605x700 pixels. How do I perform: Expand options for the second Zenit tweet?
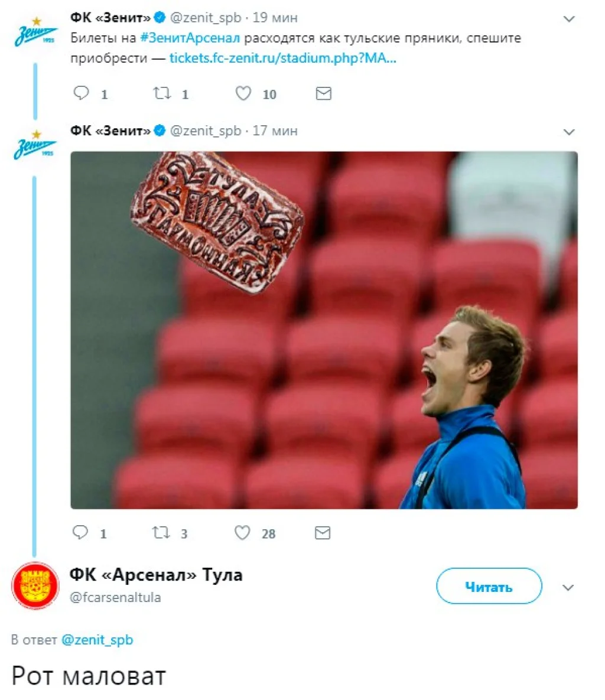[569, 132]
